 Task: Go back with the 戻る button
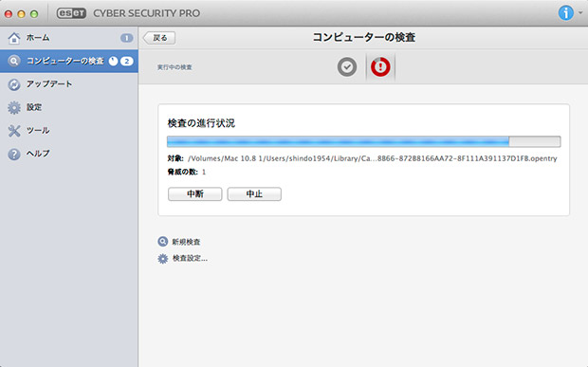point(159,38)
